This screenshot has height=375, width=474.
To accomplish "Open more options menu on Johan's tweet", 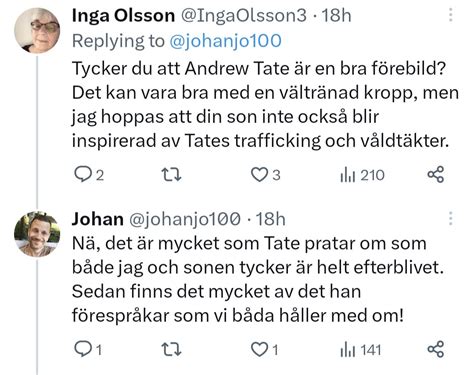I will 451,219.
